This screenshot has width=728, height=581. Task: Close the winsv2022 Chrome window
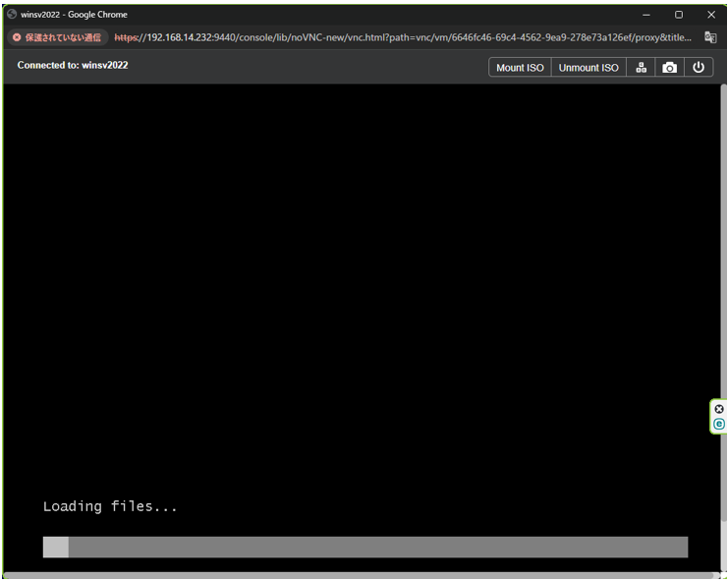tap(711, 15)
